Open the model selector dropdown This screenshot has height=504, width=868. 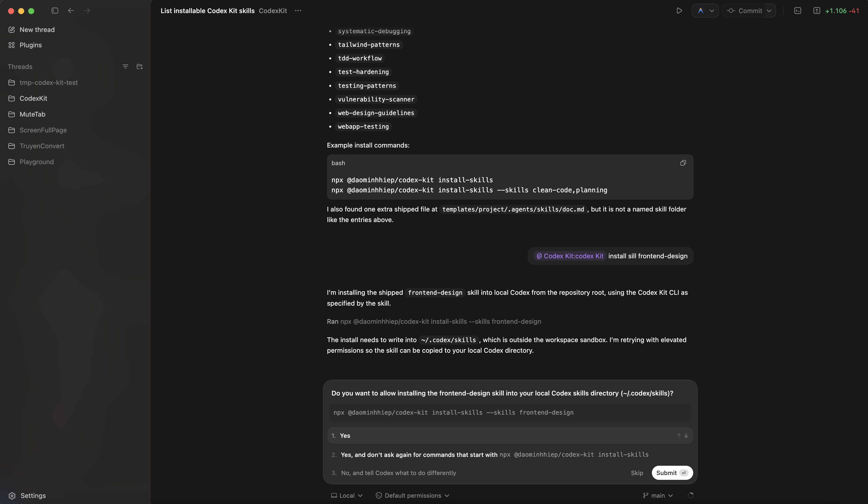(705, 11)
